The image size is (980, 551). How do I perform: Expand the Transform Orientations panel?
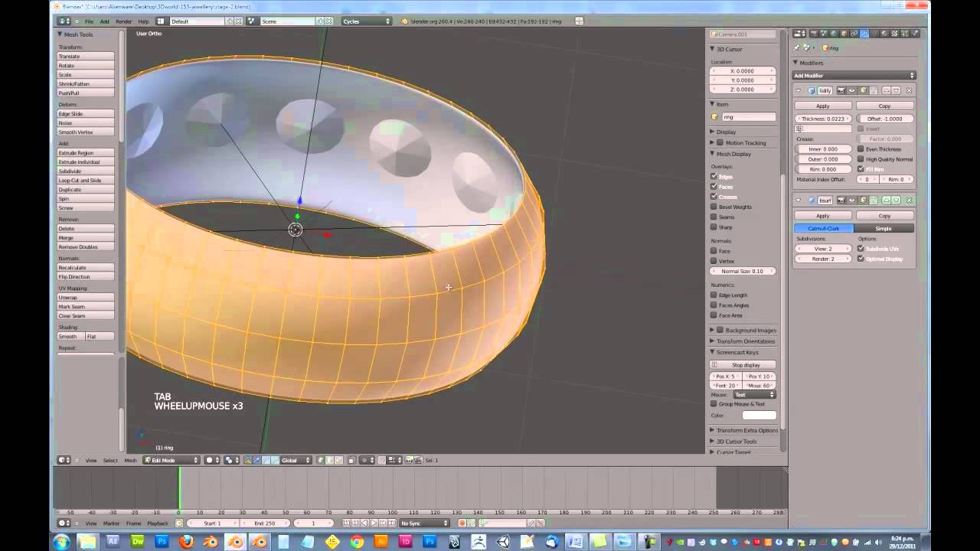tap(712, 341)
